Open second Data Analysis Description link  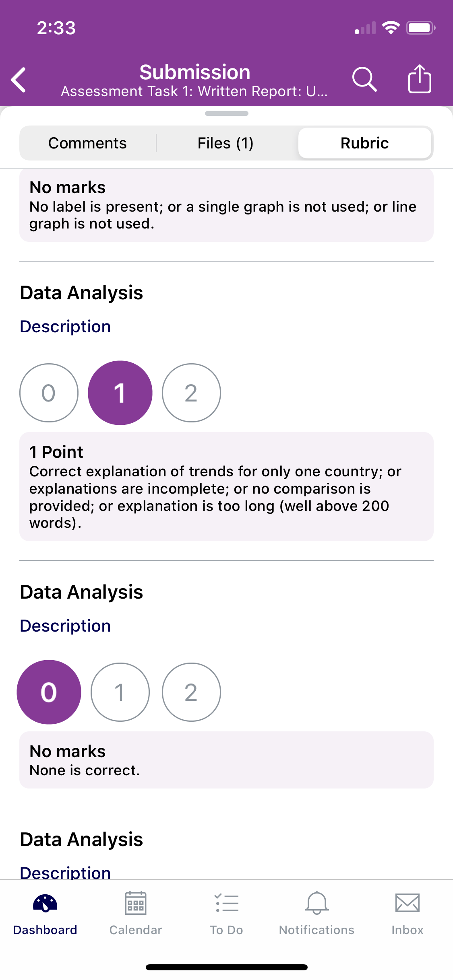(65, 626)
